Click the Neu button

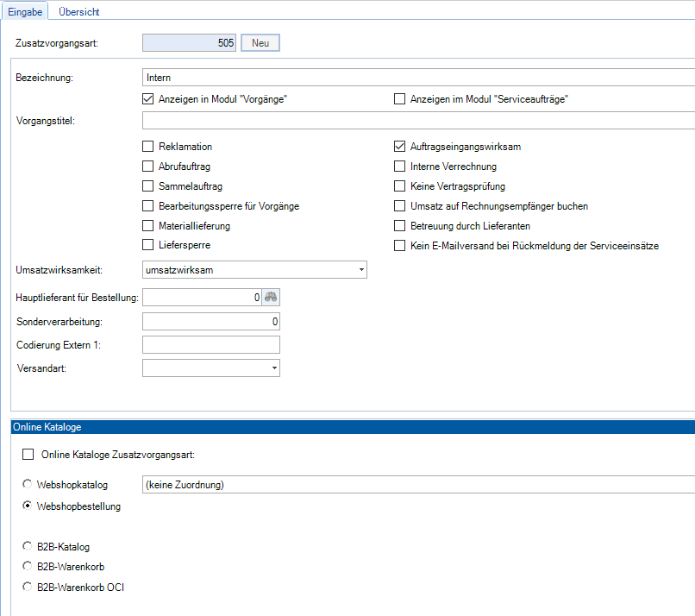coord(260,42)
